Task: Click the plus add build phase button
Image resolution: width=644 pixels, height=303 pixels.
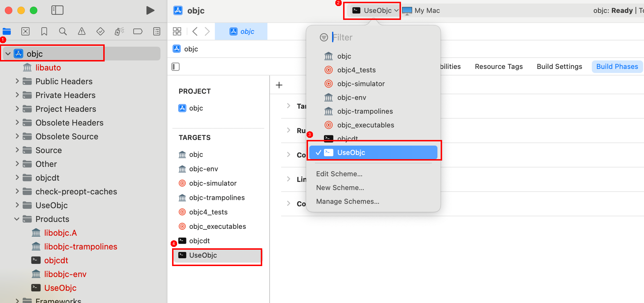Action: (x=279, y=85)
